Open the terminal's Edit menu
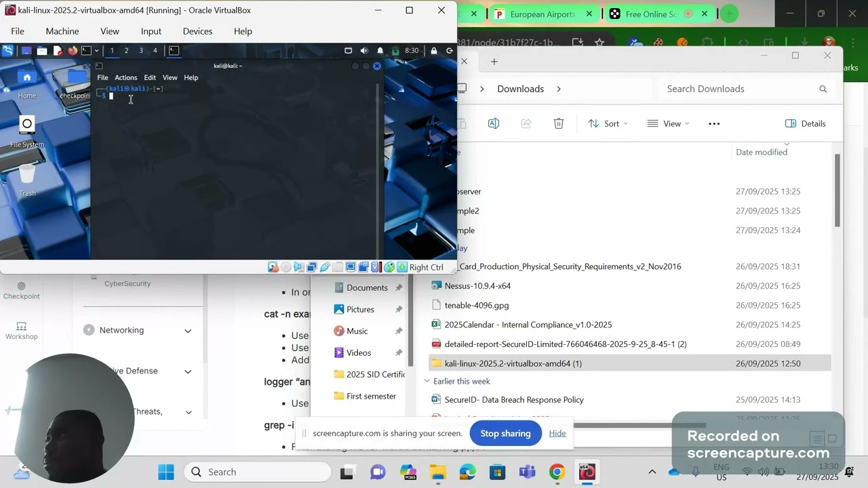Image resolution: width=868 pixels, height=488 pixels. point(150,77)
